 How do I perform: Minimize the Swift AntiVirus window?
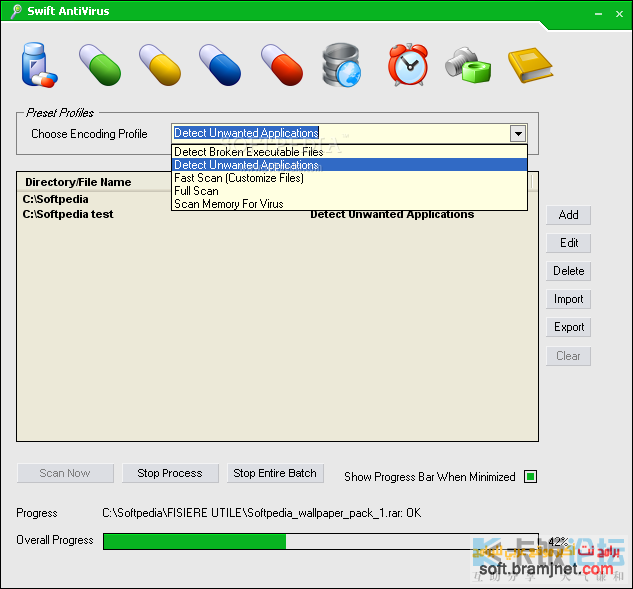tap(598, 14)
